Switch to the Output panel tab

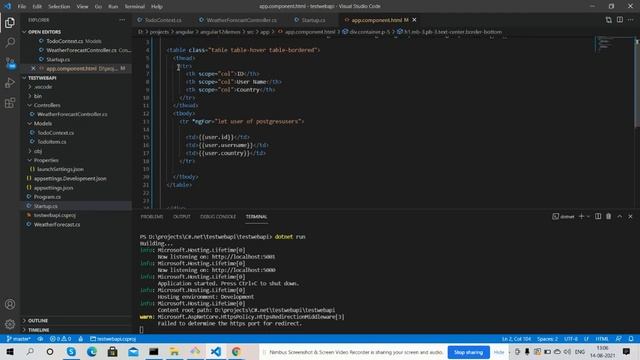coord(182,217)
